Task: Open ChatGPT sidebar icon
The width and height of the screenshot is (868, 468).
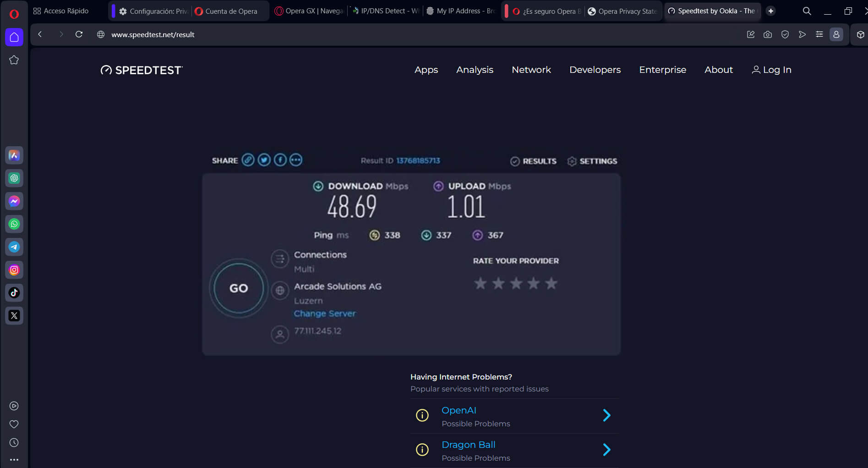Action: coord(14,178)
